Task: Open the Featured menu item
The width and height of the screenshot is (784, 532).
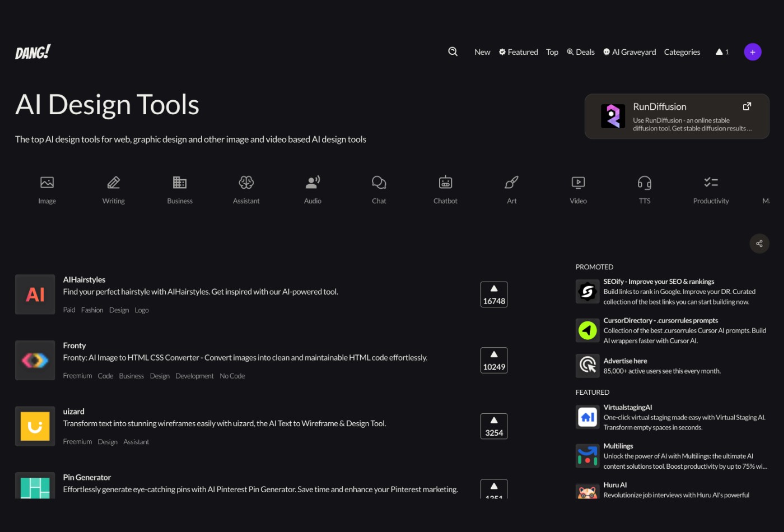Action: [519, 52]
